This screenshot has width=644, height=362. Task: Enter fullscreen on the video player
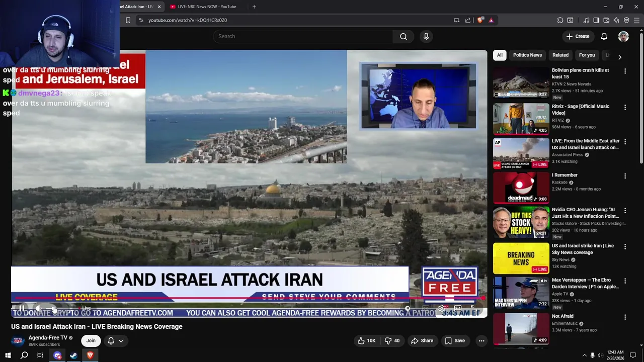pos(473,308)
